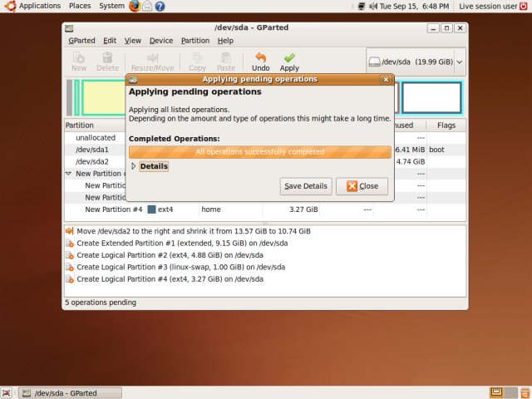The height and width of the screenshot is (399, 532).
Task: Open the /dev/sda device dropdown
Action: (460, 62)
